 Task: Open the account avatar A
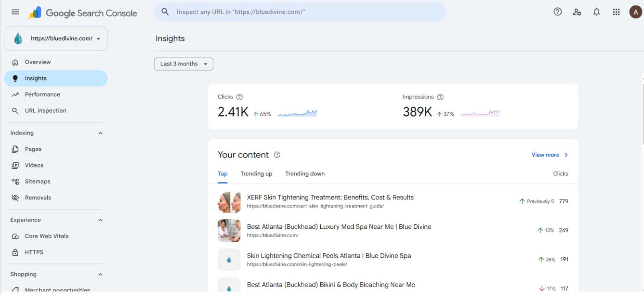pos(635,12)
